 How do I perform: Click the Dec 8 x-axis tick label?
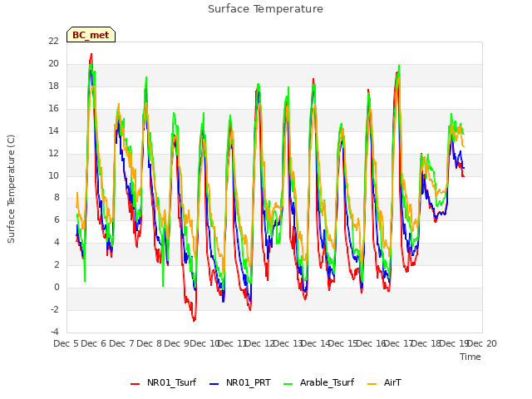pyautogui.click(x=150, y=343)
